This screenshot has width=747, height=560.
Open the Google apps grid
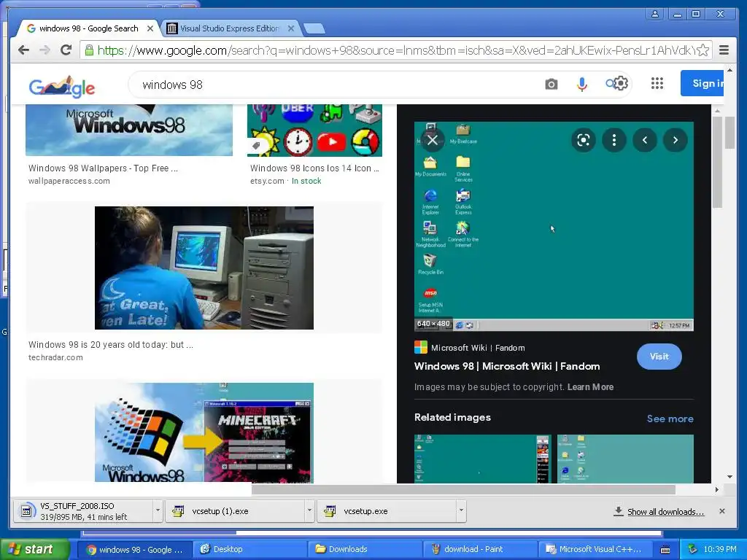point(657,84)
